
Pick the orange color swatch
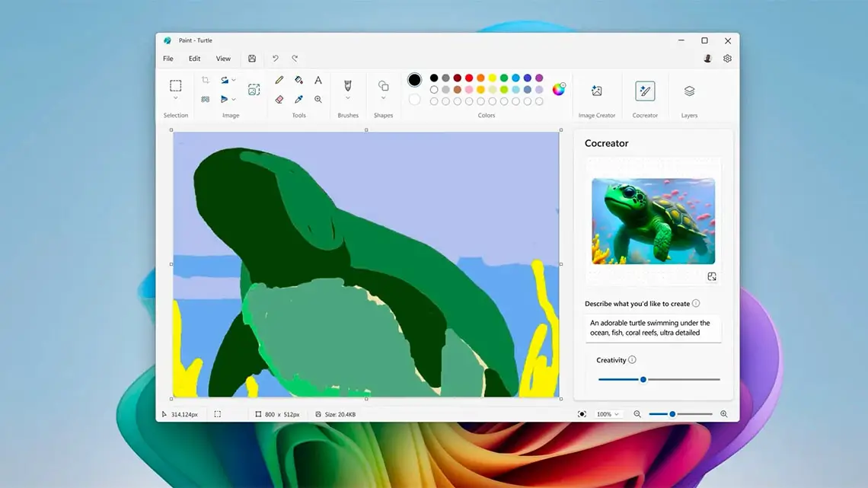coord(480,78)
